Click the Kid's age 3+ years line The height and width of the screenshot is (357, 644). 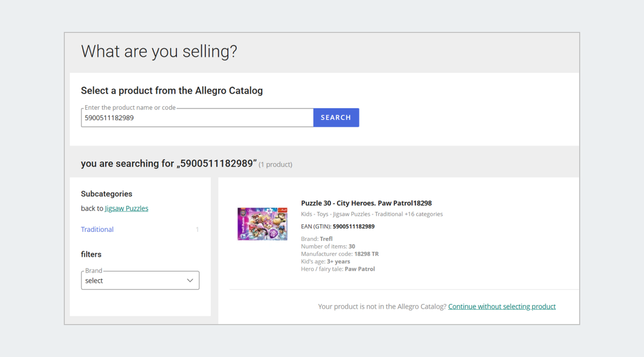pyautogui.click(x=325, y=261)
